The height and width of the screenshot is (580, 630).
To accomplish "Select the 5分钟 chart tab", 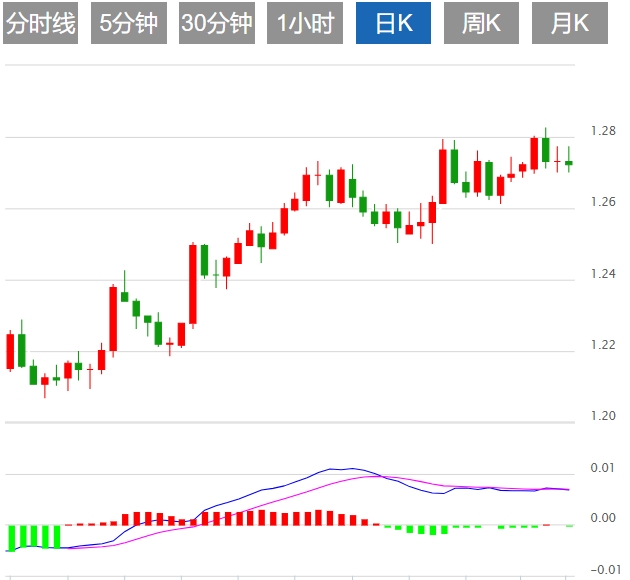I will coord(129,23).
